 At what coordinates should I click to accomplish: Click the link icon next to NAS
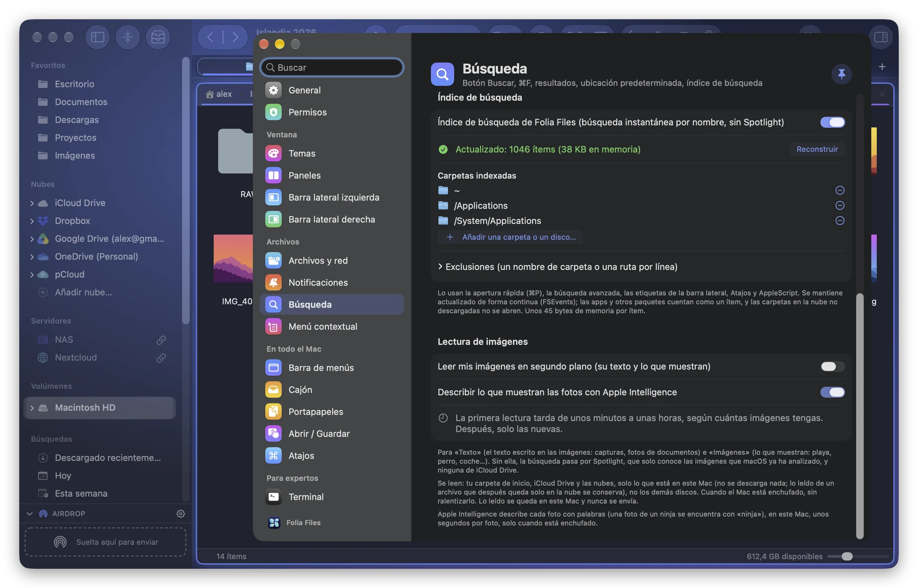coord(161,340)
